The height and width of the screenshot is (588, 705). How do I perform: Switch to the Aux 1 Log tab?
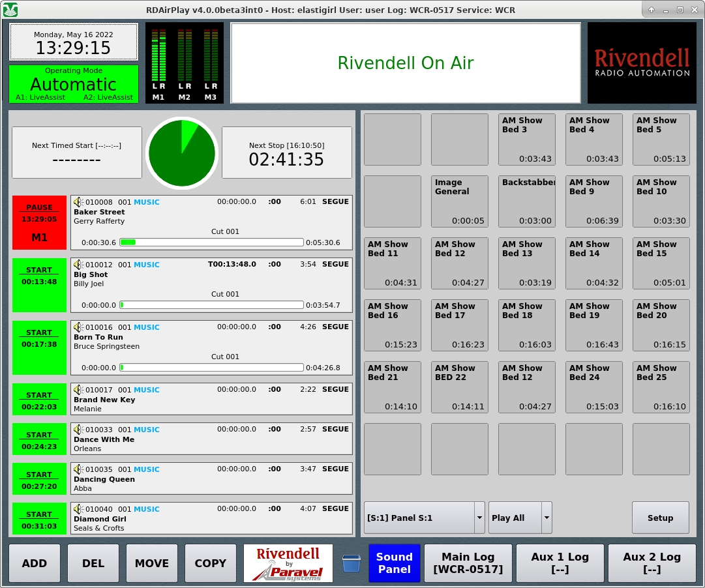(x=560, y=563)
